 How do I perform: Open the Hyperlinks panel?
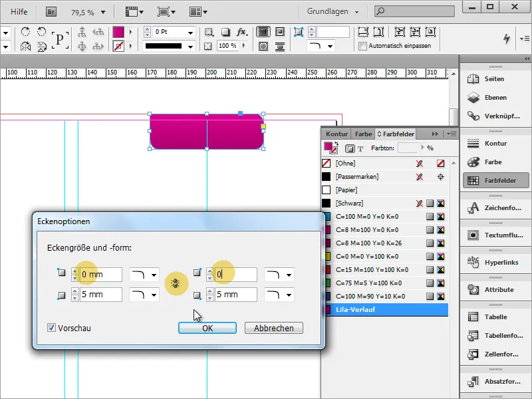[x=495, y=262]
